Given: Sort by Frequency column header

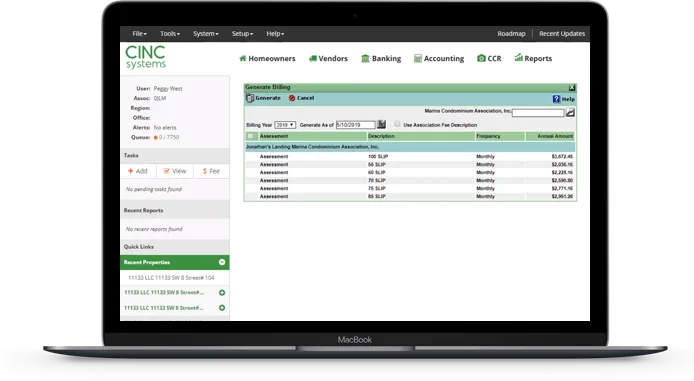Looking at the screenshot, I should pos(488,136).
